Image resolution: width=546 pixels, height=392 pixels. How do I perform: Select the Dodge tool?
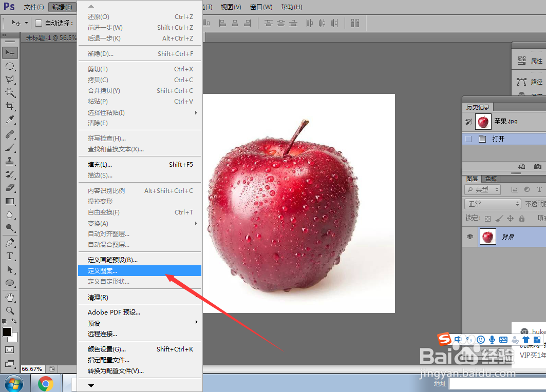click(10, 228)
